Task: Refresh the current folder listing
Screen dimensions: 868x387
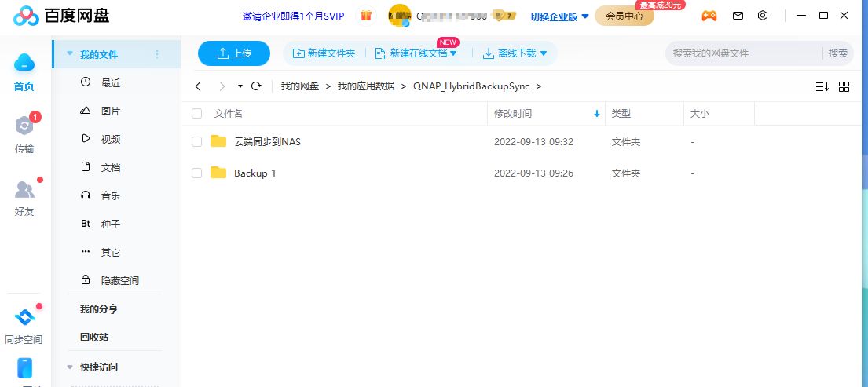Action: tap(256, 86)
